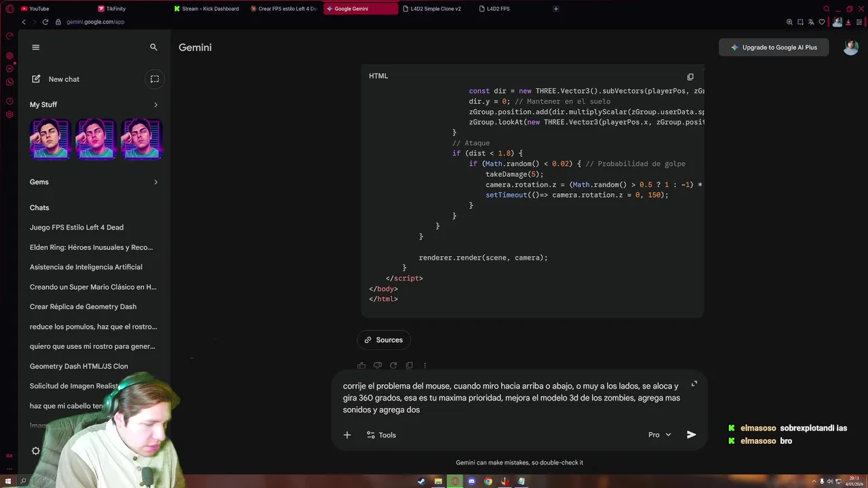Send the prompt with the arrow icon
This screenshot has height=488, width=868.
(691, 435)
